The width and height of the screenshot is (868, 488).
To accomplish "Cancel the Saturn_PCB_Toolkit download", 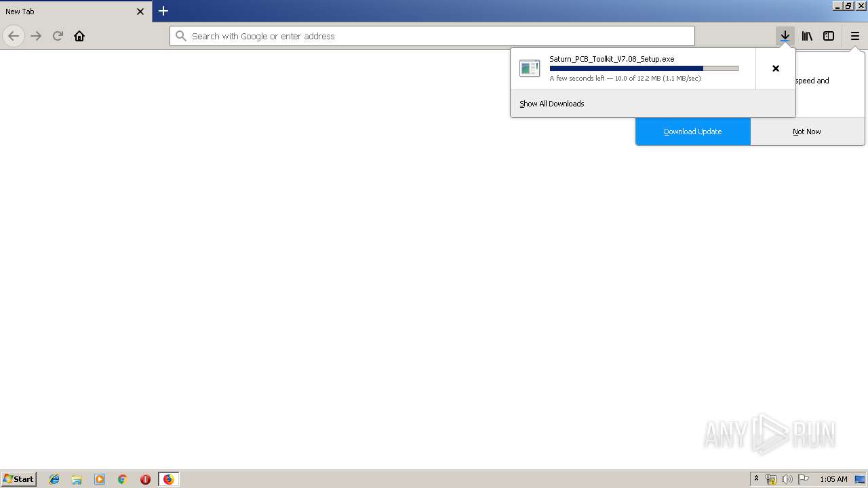I will point(776,68).
